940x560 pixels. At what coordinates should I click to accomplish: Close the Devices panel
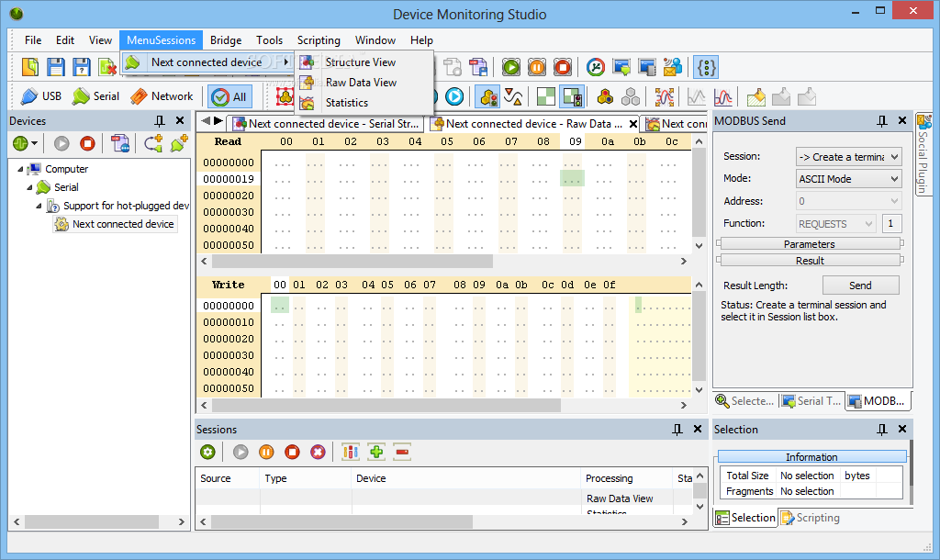[x=180, y=120]
